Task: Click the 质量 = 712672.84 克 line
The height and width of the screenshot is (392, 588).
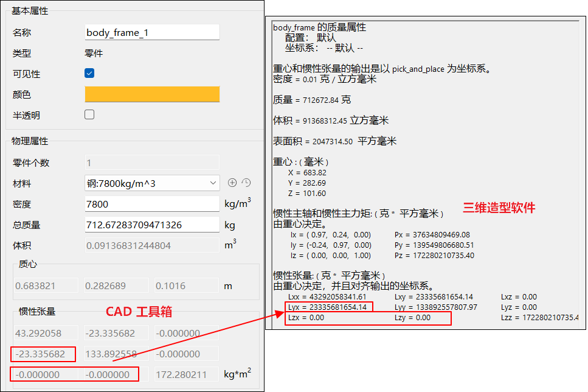Action: 312,100
